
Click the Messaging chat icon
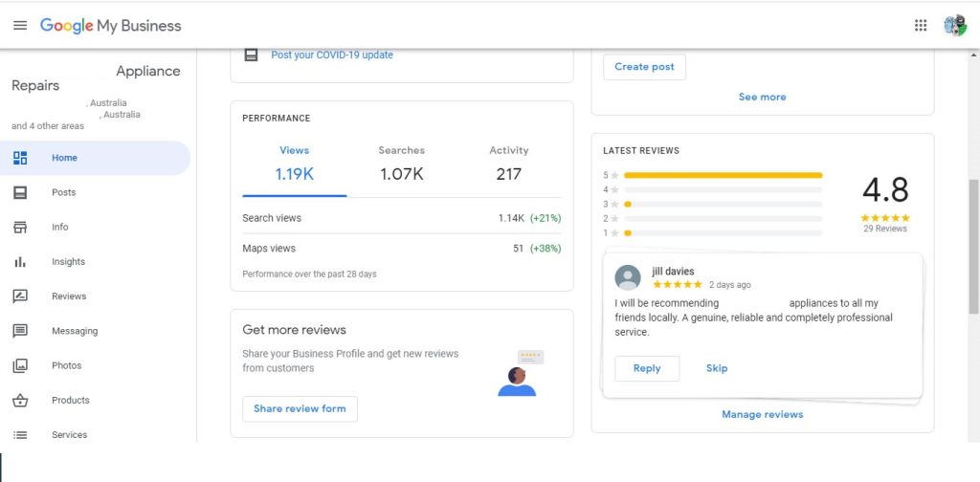click(x=20, y=331)
